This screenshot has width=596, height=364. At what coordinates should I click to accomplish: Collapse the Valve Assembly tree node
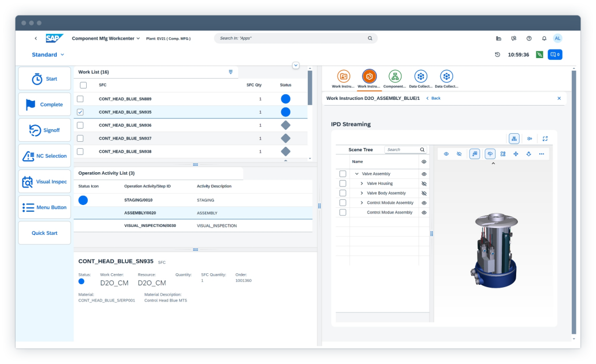coord(357,173)
